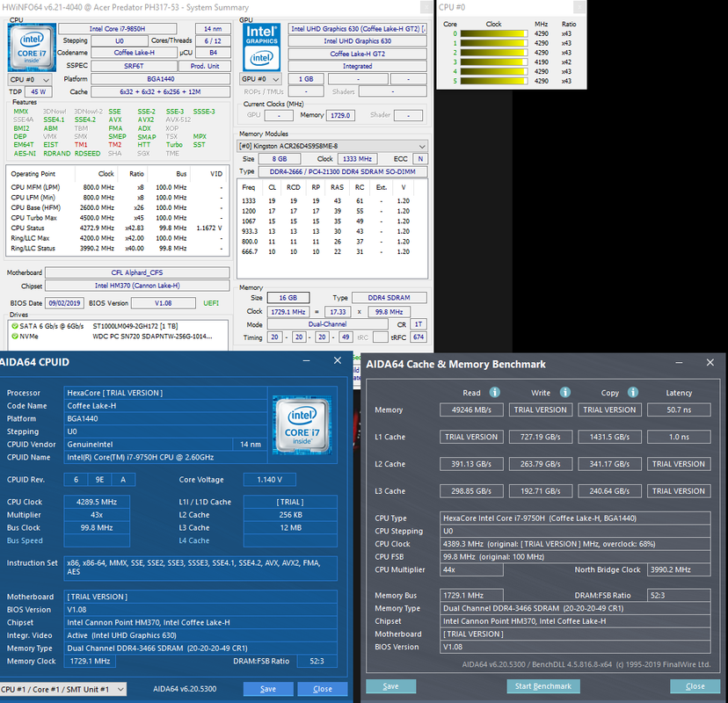This screenshot has width=728, height=703.
Task: Click the Core i7 badge in AIDA64 CPUID
Action: click(x=302, y=425)
